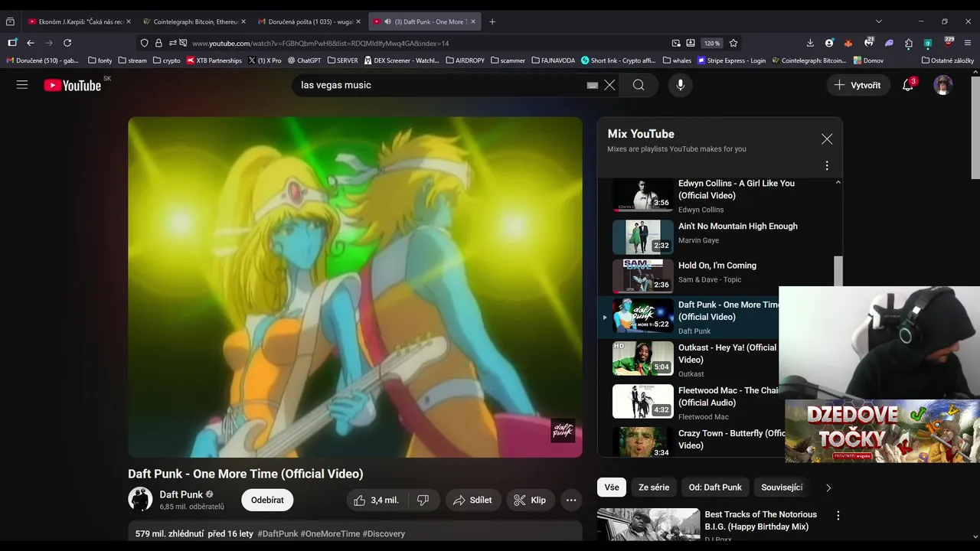Open the SERVER bookmarks folder
This screenshot has width=980, height=551.
coord(342,60)
